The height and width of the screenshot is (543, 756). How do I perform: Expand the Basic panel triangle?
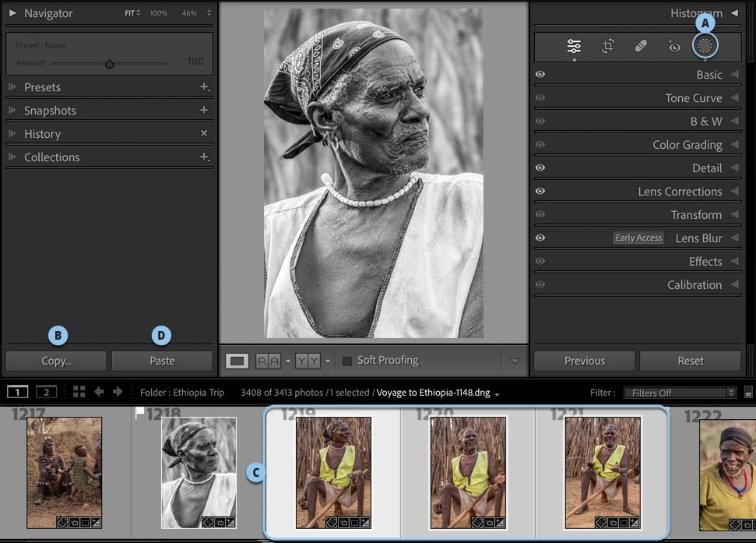[735, 74]
